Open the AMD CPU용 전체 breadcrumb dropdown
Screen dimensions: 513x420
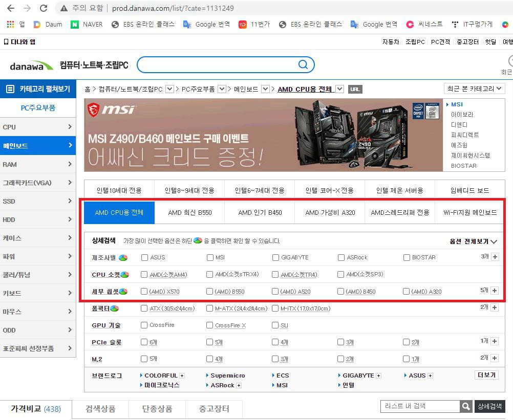pos(340,89)
